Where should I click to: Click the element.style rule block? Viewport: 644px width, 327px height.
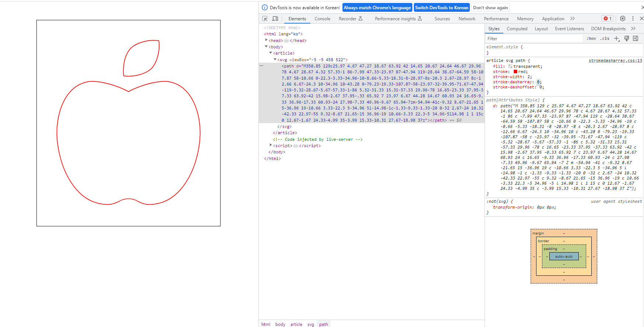click(564, 50)
